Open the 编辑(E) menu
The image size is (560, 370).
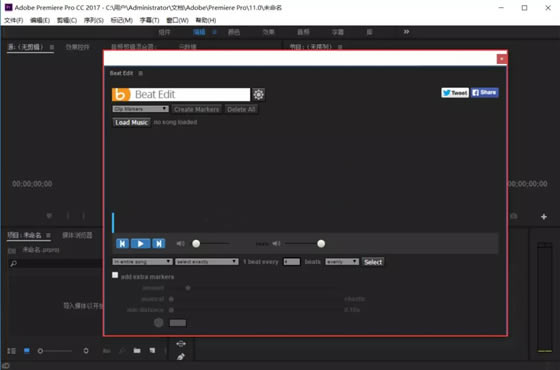40,20
